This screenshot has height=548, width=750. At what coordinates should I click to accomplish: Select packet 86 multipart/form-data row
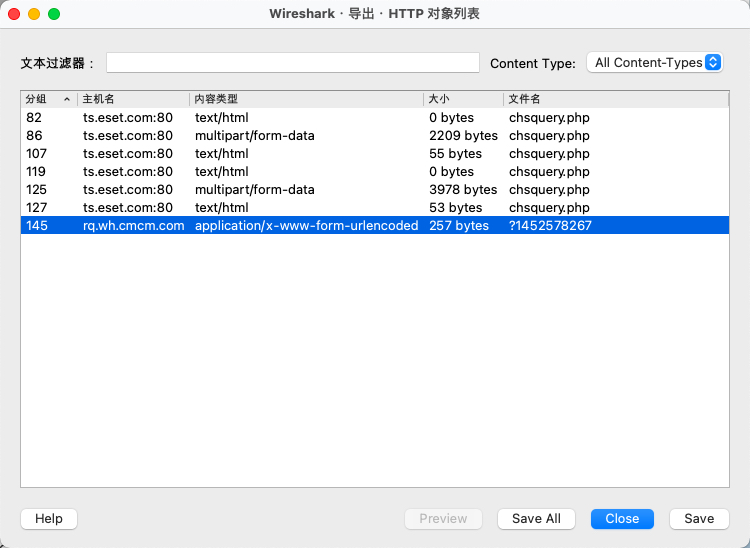point(300,136)
